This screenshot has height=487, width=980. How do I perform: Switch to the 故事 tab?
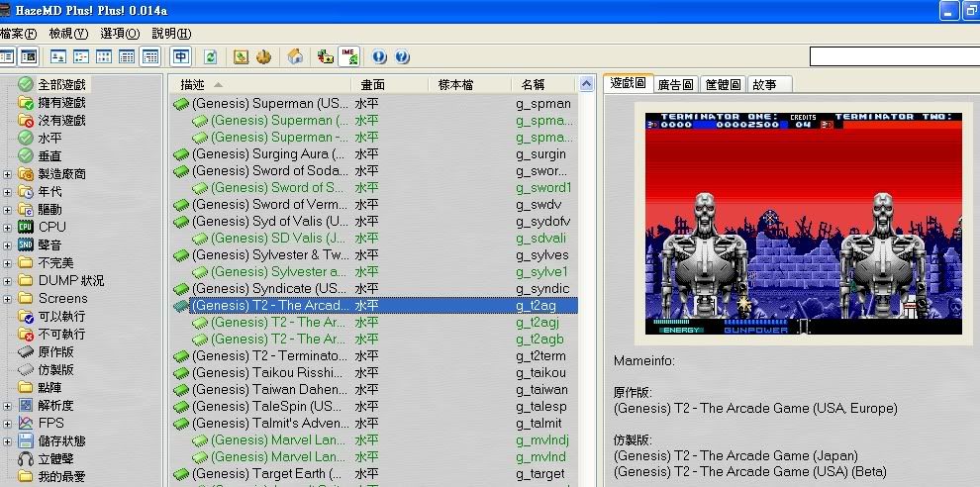click(769, 84)
